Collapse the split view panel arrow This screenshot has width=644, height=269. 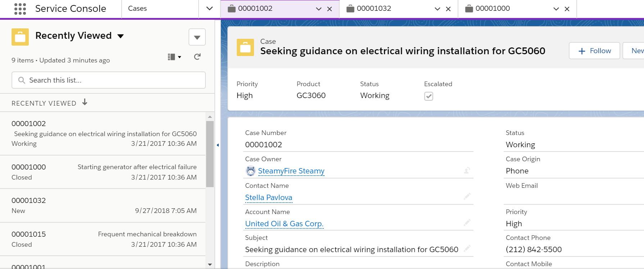[218, 145]
